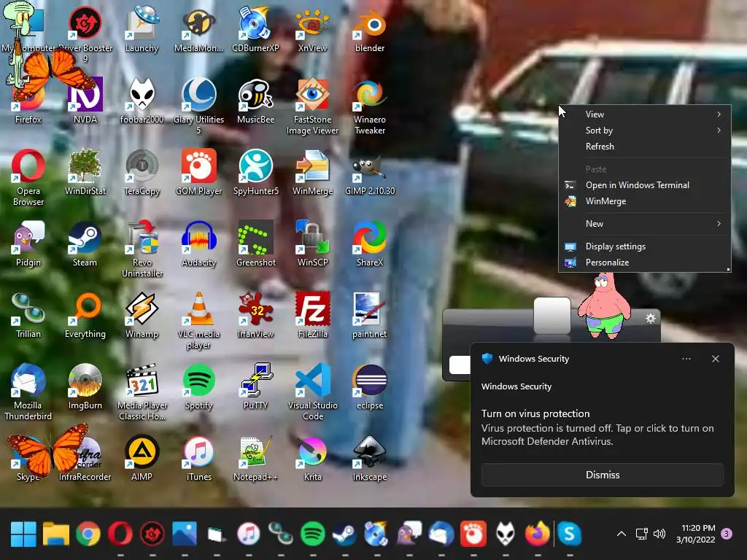Select the blender desktop icon
The image size is (747, 560).
pyautogui.click(x=370, y=28)
